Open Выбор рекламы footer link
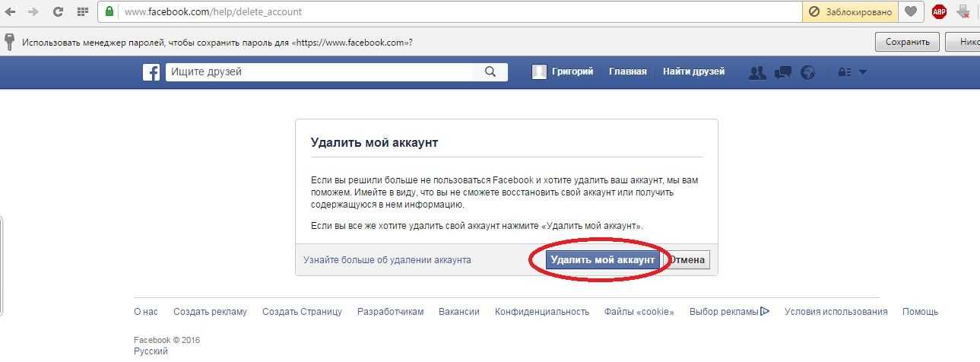980x362 pixels. (724, 312)
